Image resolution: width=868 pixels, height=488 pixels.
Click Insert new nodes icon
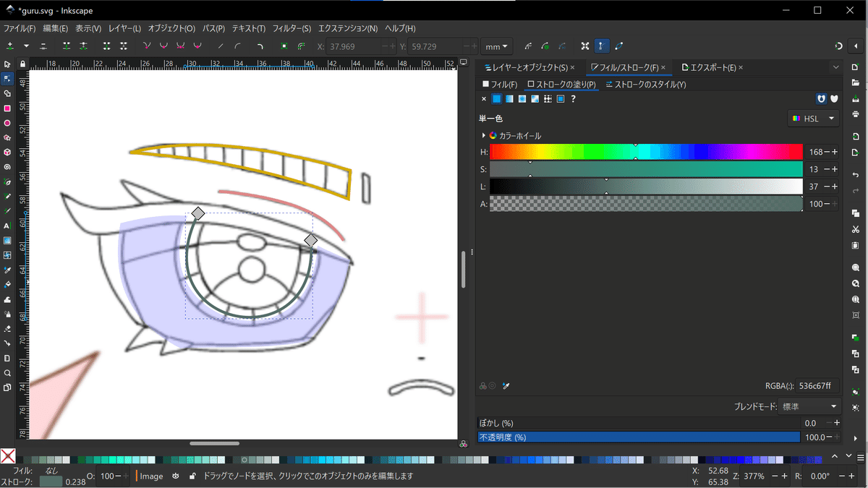click(x=11, y=46)
